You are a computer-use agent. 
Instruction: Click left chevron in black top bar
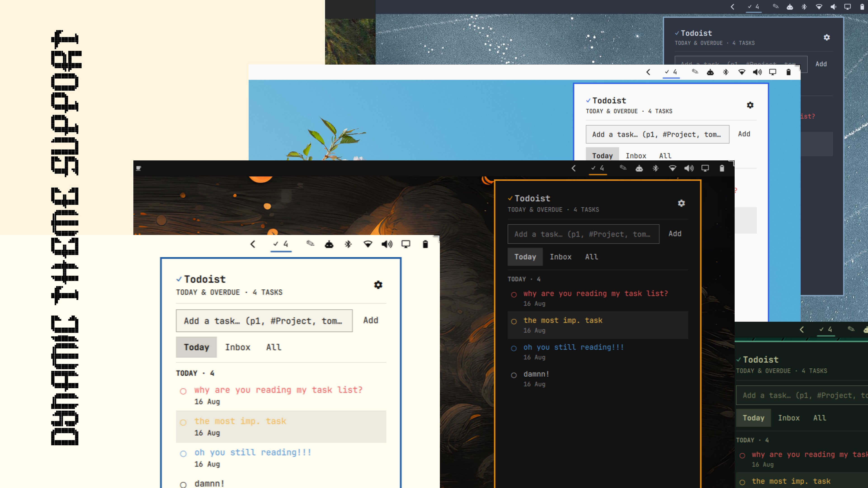pos(574,168)
